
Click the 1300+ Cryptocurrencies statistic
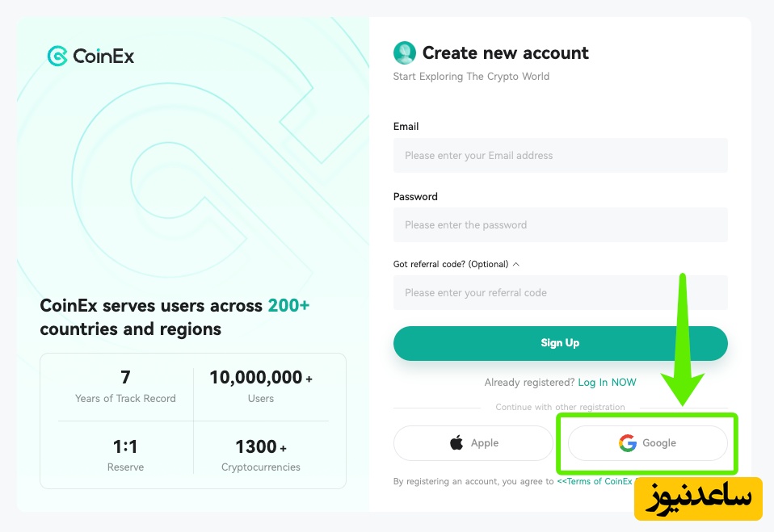(x=260, y=455)
